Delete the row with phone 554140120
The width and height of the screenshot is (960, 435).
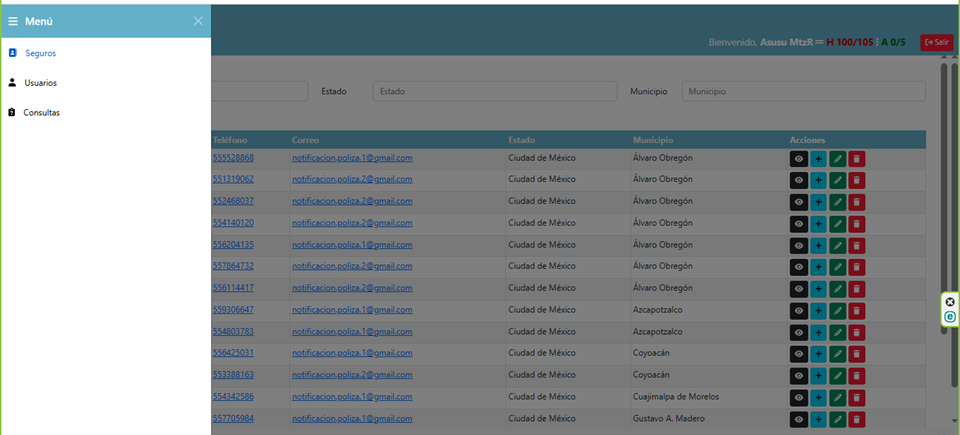(x=857, y=223)
